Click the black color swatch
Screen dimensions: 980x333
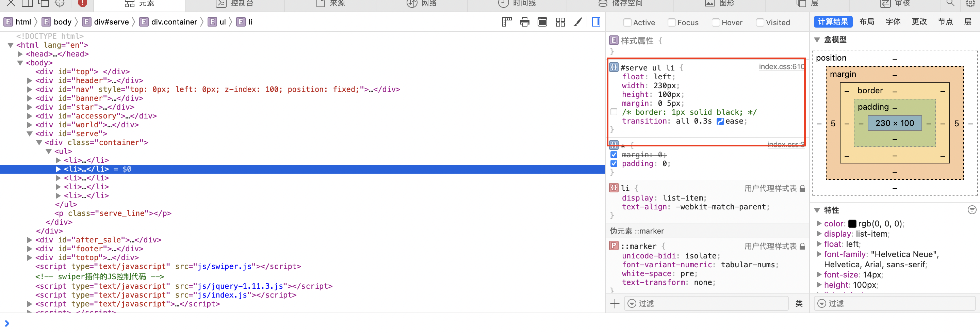[852, 224]
